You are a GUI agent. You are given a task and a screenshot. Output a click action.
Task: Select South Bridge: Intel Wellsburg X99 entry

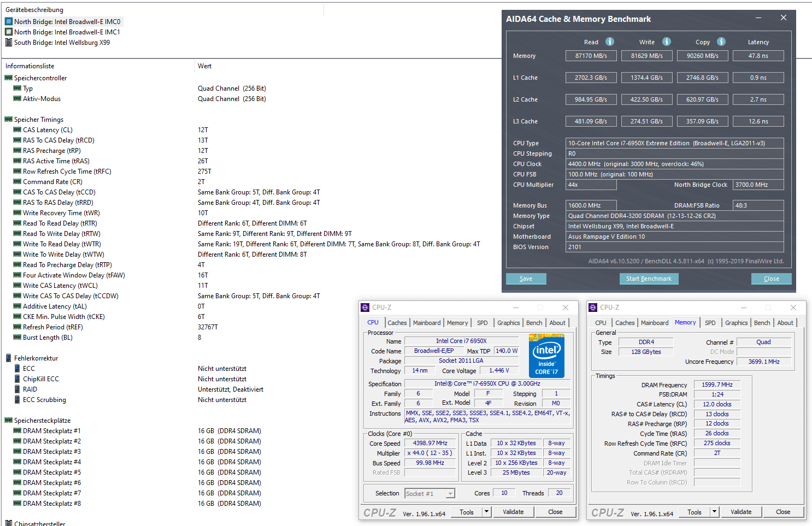[62, 42]
